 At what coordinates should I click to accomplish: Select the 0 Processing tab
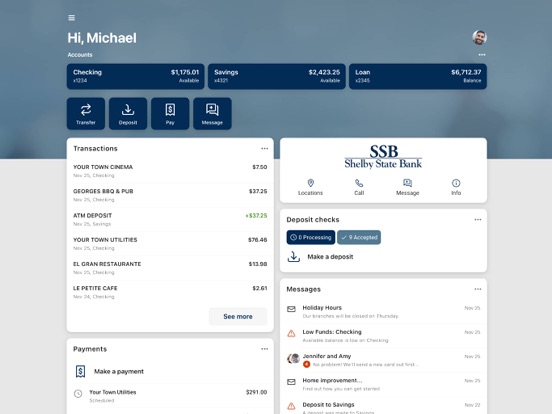[311, 237]
